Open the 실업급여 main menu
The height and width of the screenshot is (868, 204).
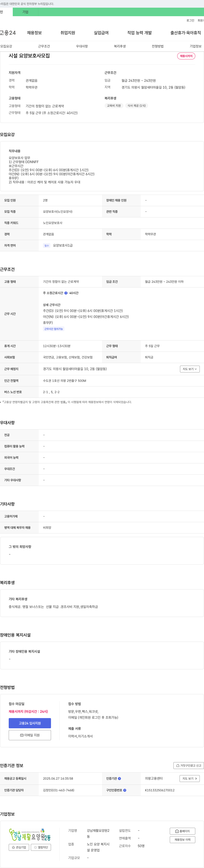[x=101, y=33]
